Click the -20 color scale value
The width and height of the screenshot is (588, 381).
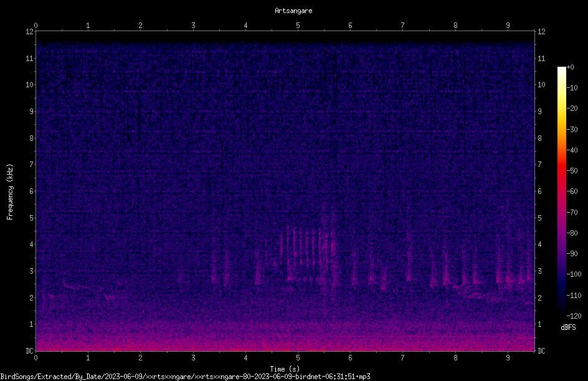[572, 109]
